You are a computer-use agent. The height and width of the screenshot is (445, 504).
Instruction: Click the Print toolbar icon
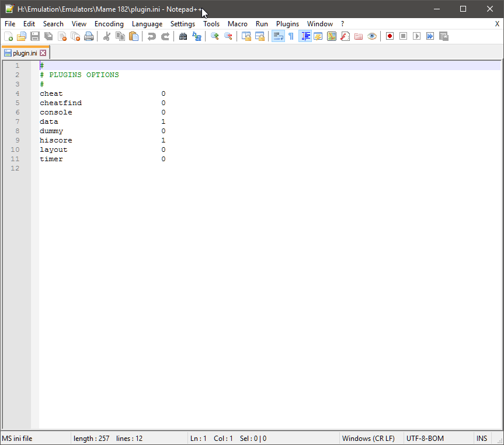coord(89,36)
